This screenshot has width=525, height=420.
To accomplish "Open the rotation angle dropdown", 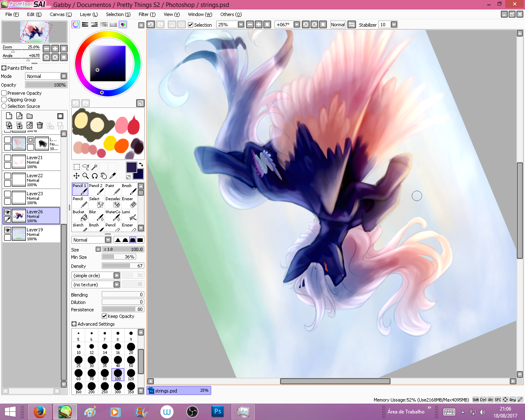I will [297, 25].
